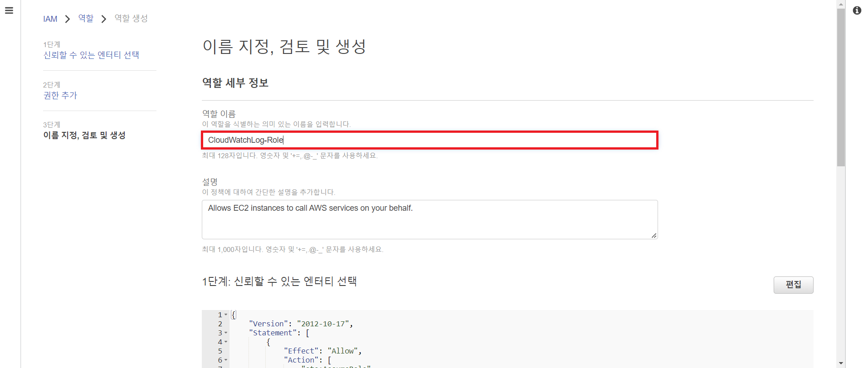This screenshot has width=868, height=368.
Task: Collapse JSON fold arrow on line 1
Action: (x=226, y=315)
